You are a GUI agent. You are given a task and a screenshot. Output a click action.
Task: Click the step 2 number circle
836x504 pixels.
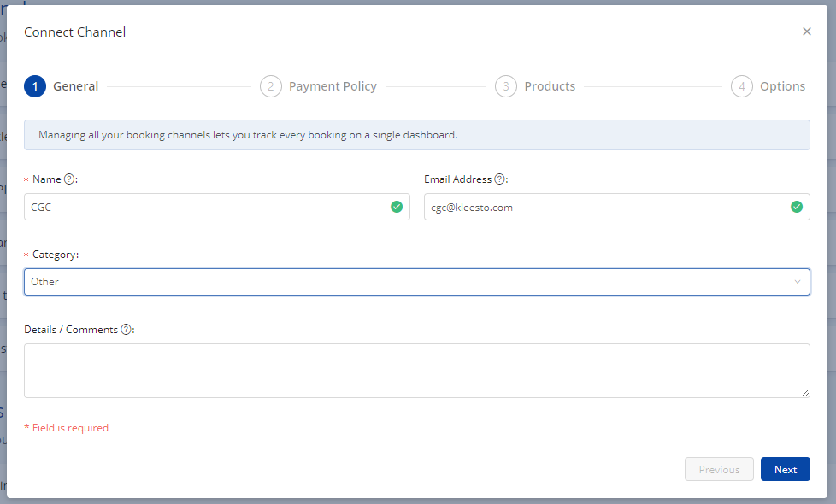point(271,86)
